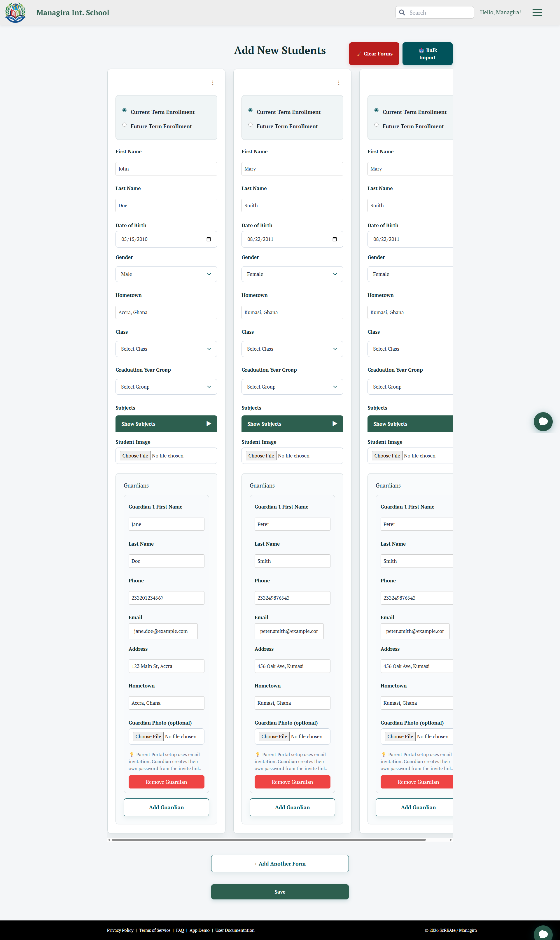Open the hamburger menu icon
This screenshot has width=560, height=940.
(537, 13)
